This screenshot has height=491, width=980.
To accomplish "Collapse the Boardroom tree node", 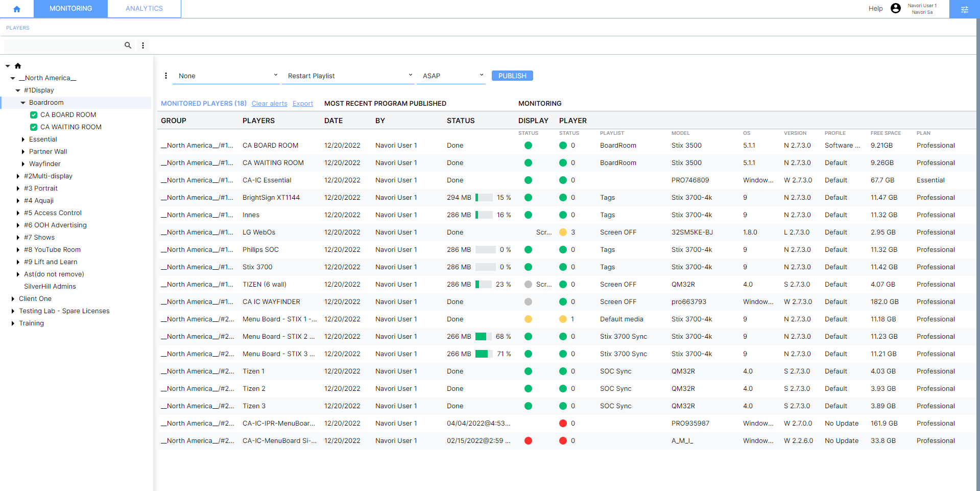I will pos(23,103).
